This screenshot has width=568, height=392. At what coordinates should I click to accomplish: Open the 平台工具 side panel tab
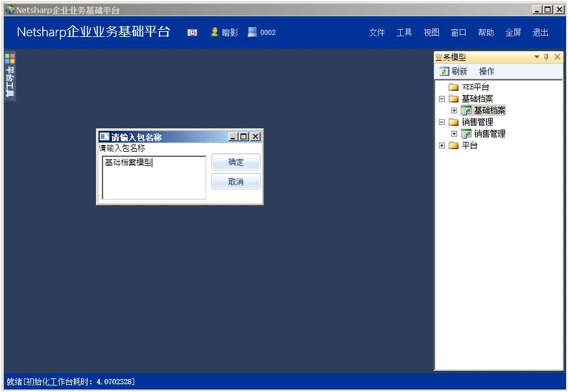[10, 76]
